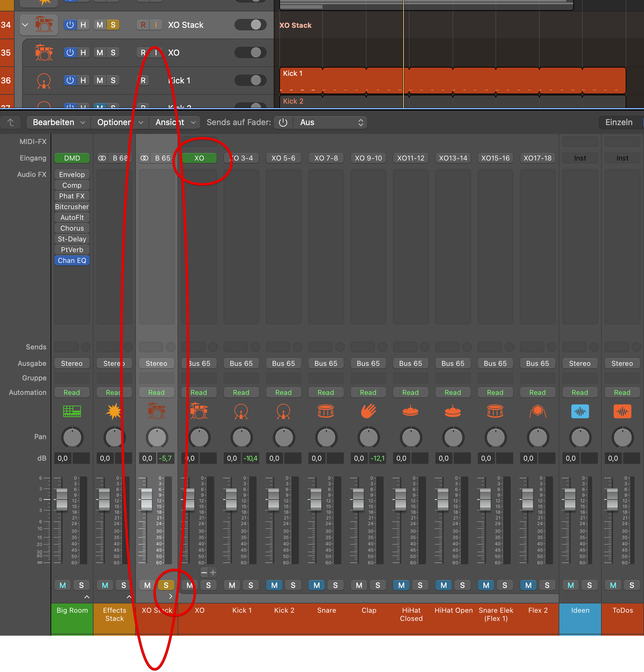The image size is (644, 672).
Task: Click the HiHat Closed cymbal icon
Action: coord(410,411)
